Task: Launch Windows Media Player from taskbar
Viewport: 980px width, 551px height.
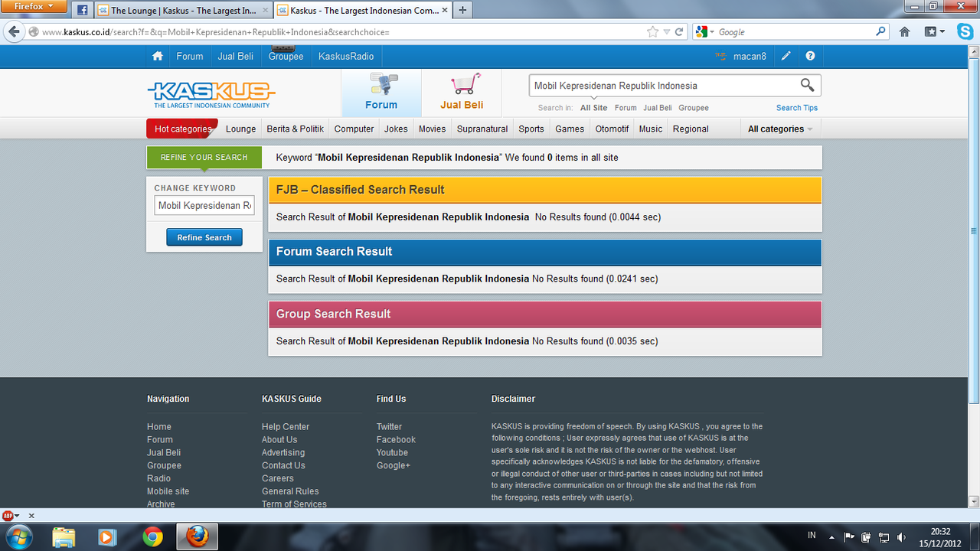Action: click(x=106, y=537)
